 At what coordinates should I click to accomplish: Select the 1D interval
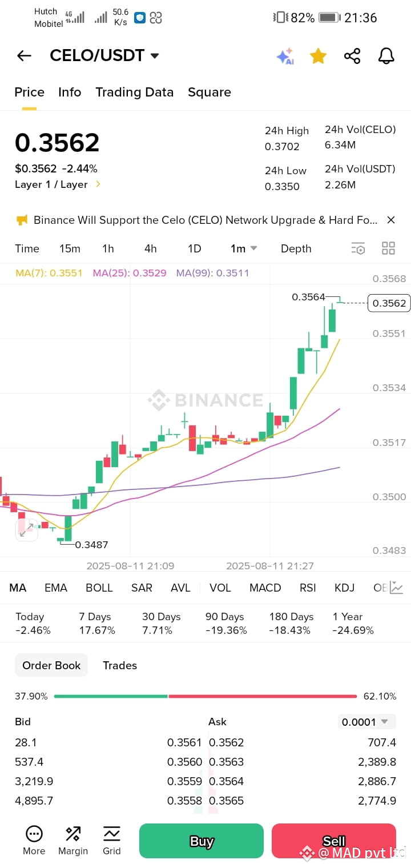tap(195, 248)
